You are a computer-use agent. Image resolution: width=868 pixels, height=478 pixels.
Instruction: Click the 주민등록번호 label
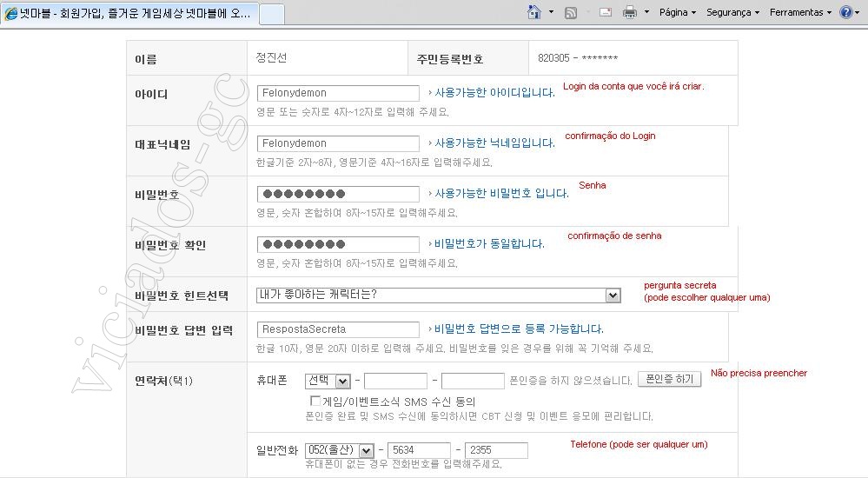tap(450, 59)
